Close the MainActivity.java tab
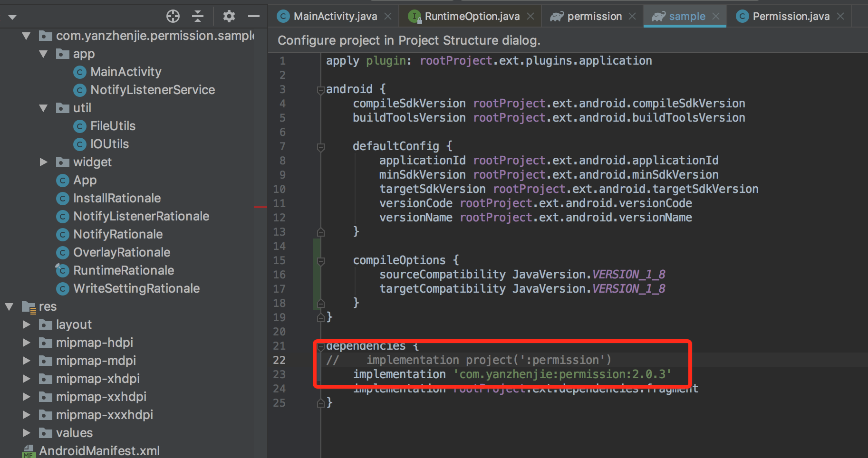Screen dimensions: 868x458 click(x=388, y=16)
